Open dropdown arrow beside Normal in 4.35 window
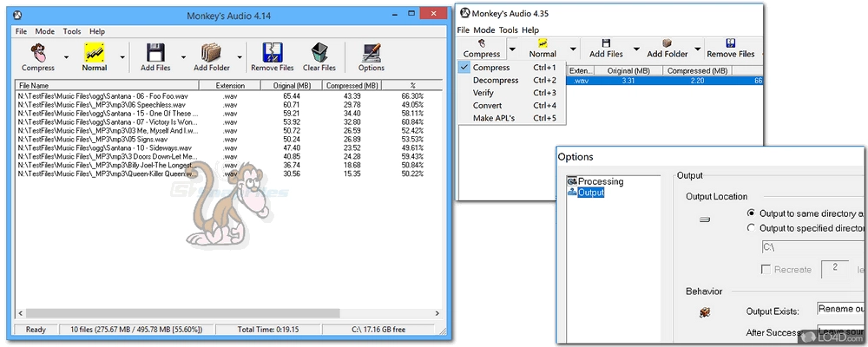Screen dimensions: 868x347 (x=573, y=49)
